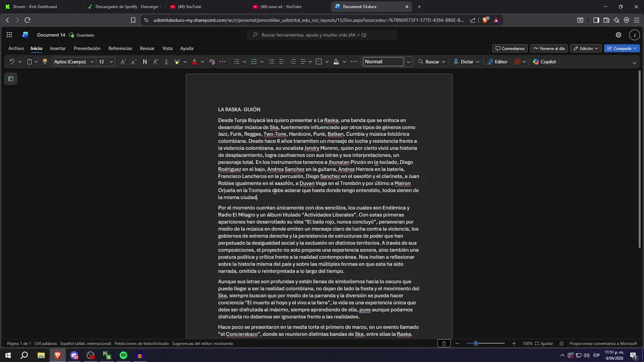Apply the numbered list icon
Viewport: 644px width, 362px height.
pyautogui.click(x=254, y=62)
